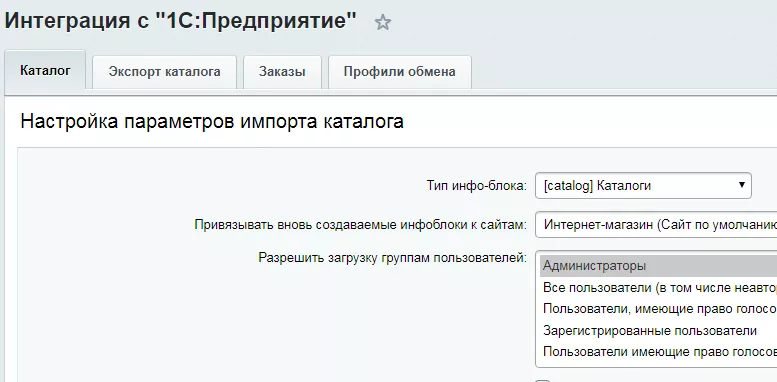Click page title Интеграция с 1С:Предприятие
The image size is (777, 382).
coord(180,21)
